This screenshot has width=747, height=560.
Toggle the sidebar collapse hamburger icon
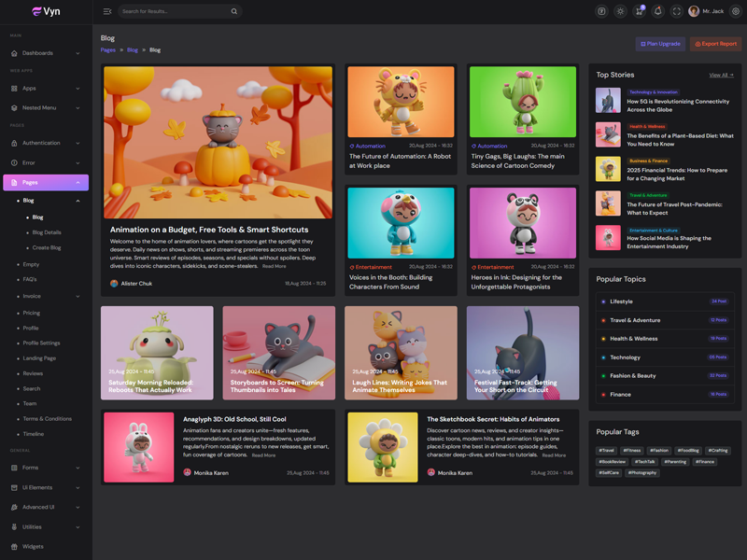pyautogui.click(x=107, y=11)
